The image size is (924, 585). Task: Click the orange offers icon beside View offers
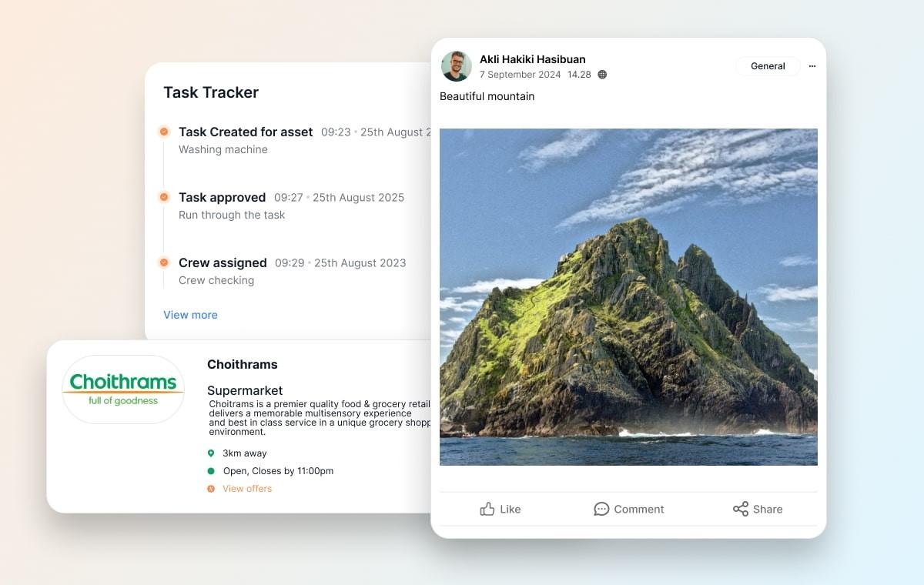(x=211, y=489)
